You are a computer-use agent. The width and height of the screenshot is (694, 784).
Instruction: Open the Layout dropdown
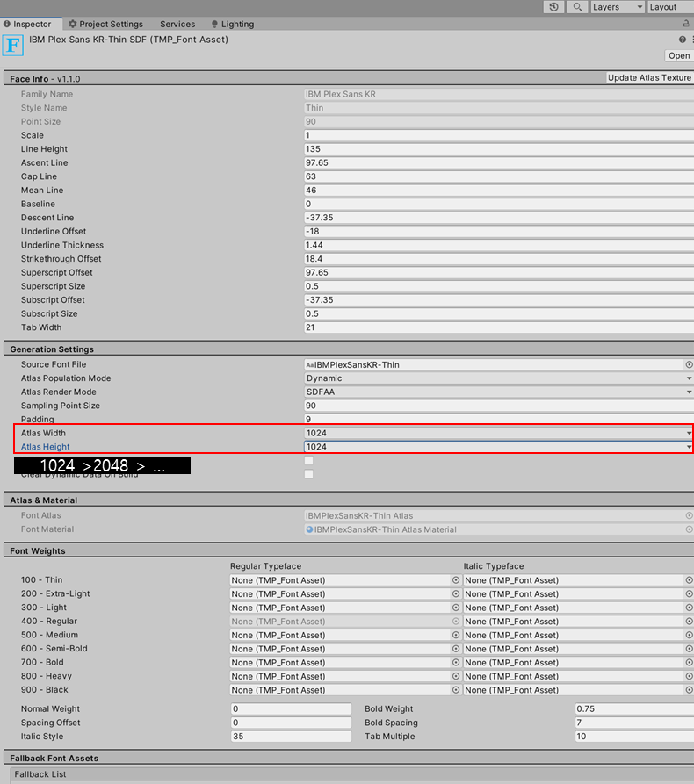pyautogui.click(x=670, y=7)
